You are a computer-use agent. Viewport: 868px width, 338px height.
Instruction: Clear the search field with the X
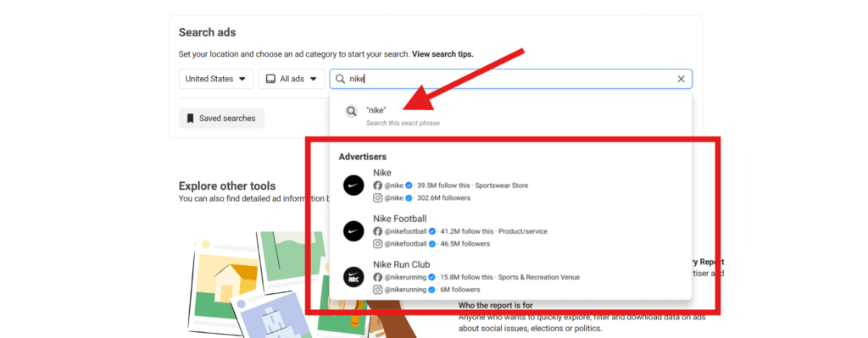[681, 79]
